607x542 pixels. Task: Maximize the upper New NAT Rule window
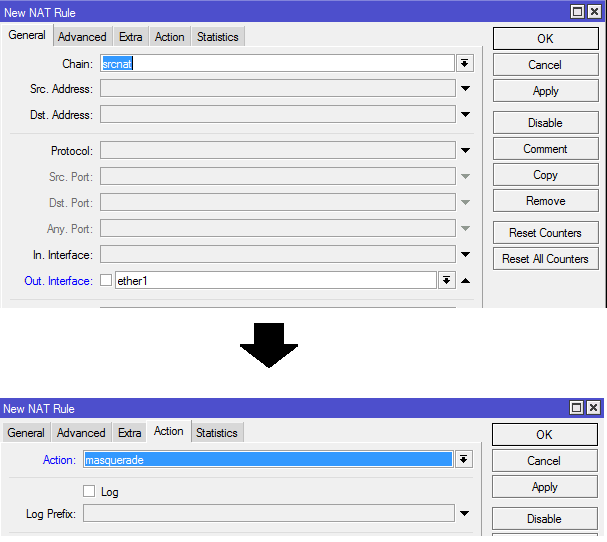[577, 12]
